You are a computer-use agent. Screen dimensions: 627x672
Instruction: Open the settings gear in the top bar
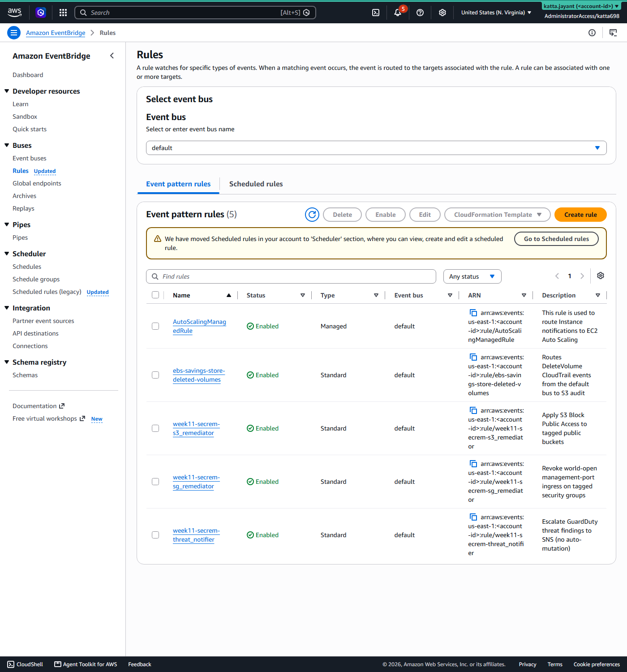tap(442, 13)
